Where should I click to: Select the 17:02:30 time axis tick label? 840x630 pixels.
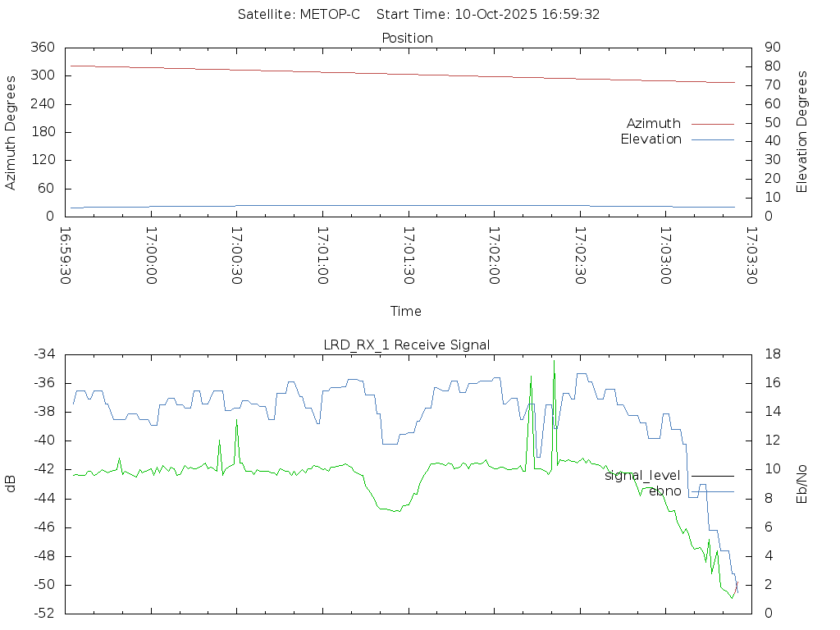click(580, 256)
